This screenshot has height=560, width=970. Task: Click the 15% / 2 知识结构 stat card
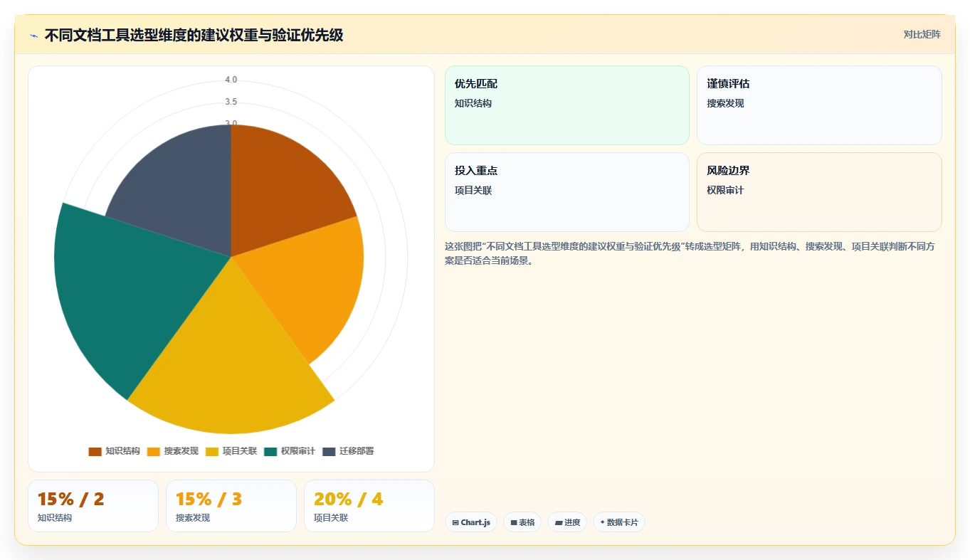coord(93,506)
